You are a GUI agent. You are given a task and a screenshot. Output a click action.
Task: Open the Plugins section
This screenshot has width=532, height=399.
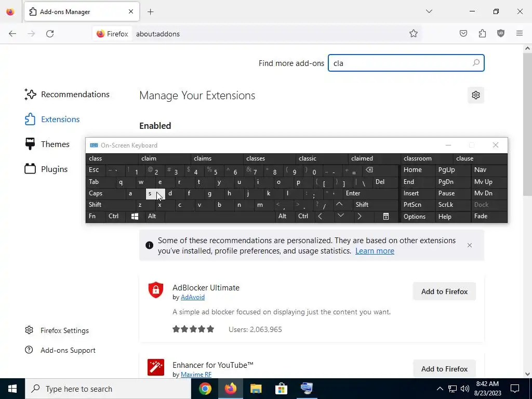coord(46,169)
